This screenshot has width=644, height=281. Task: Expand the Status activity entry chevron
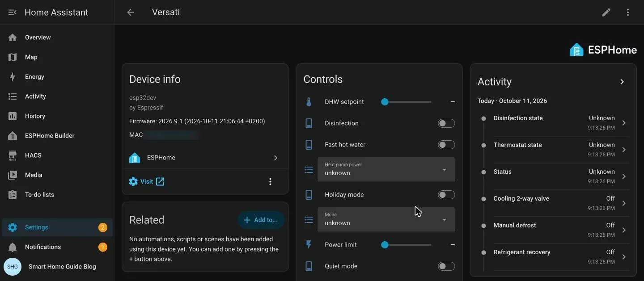point(624,176)
